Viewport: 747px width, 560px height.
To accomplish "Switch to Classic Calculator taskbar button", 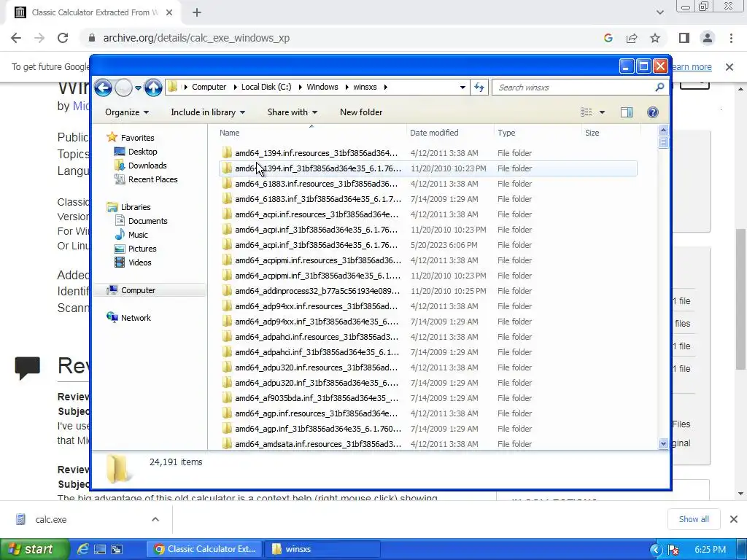I will coord(205,549).
